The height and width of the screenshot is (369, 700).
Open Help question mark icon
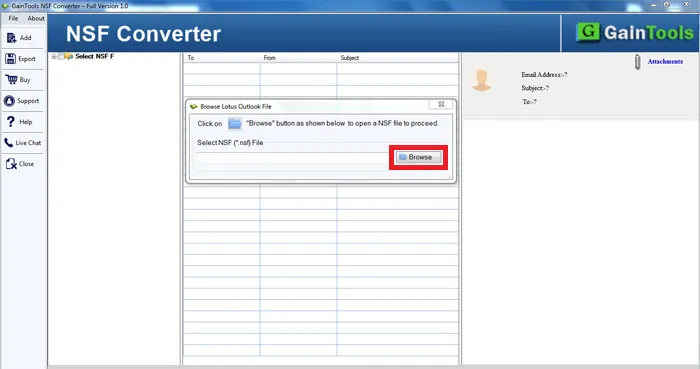(11, 121)
